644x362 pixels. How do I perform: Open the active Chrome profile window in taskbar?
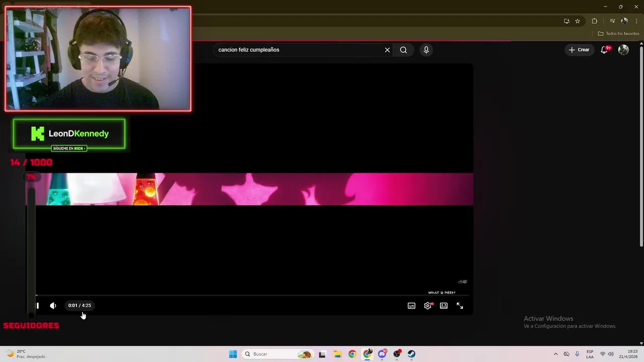coord(368,354)
